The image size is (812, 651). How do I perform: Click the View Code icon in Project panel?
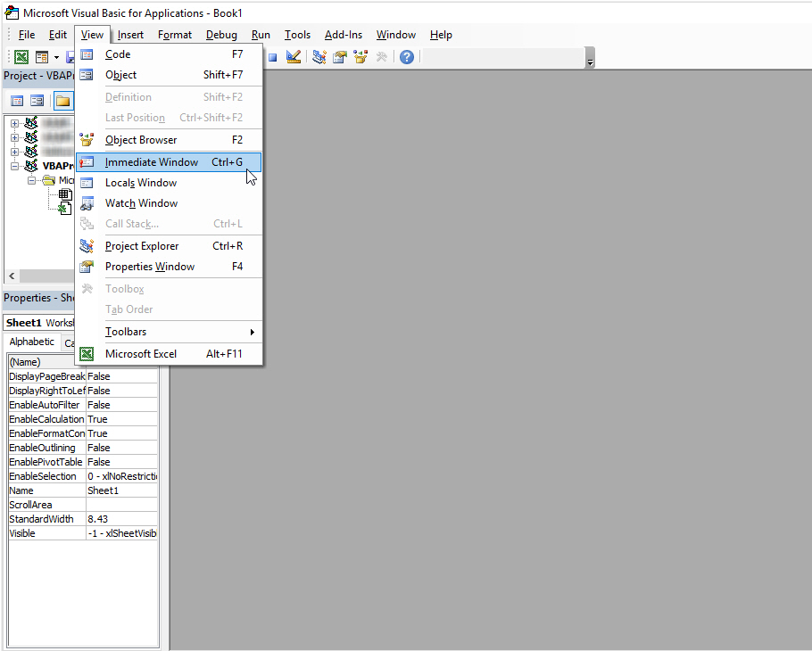click(x=17, y=101)
